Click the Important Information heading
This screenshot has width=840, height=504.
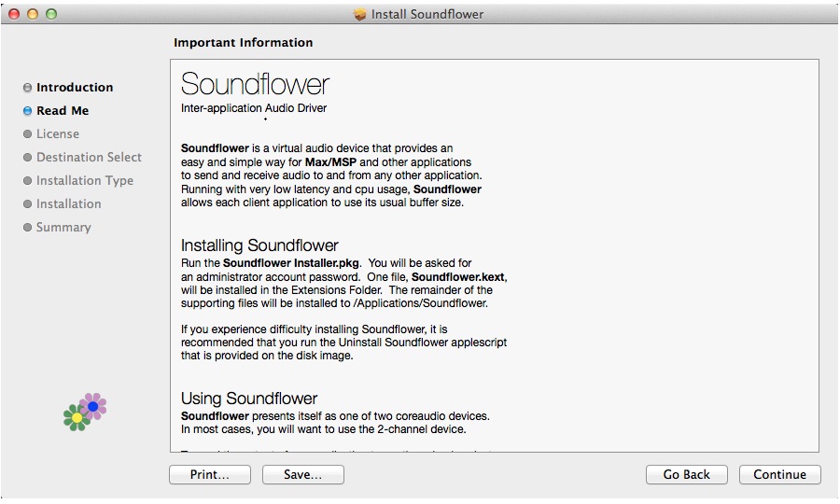pyautogui.click(x=244, y=43)
